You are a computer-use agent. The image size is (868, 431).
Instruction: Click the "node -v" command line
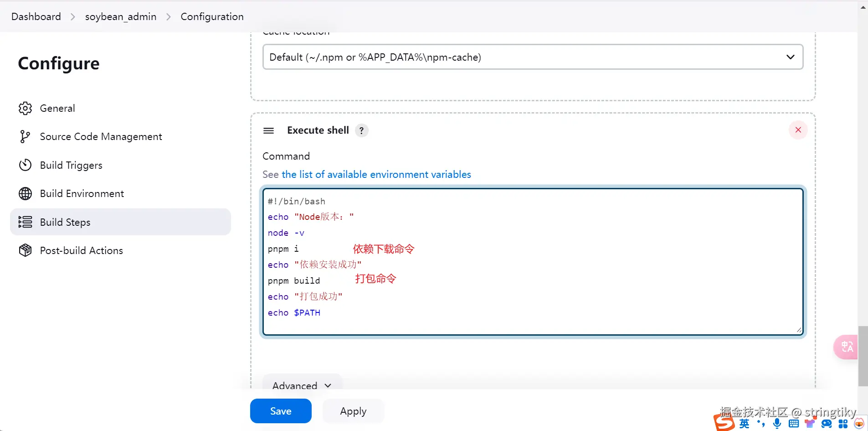(x=286, y=233)
